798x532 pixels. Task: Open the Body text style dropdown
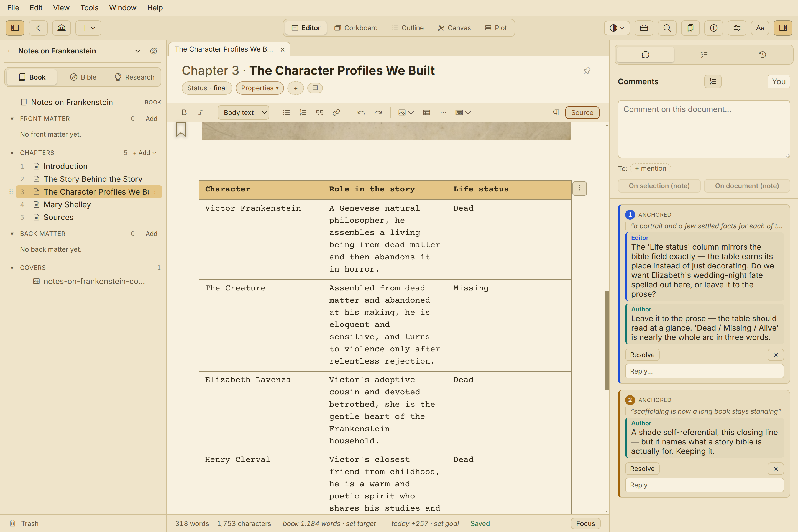coord(244,113)
